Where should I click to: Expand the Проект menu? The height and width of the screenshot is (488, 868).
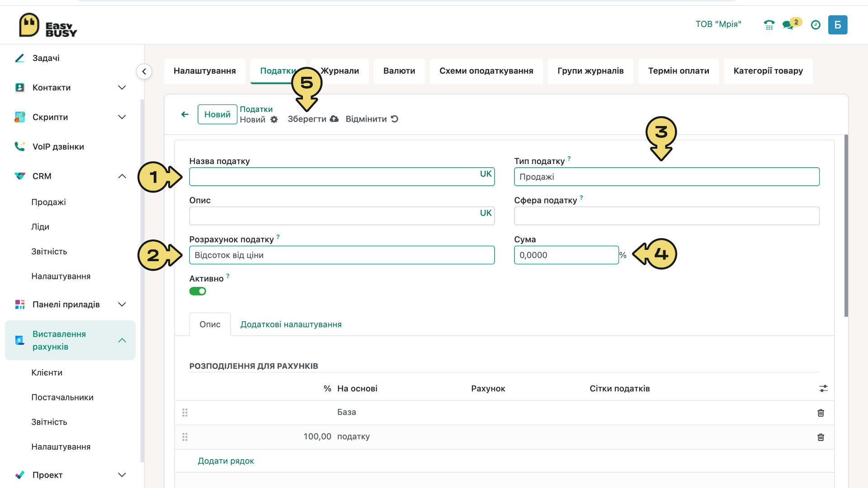[x=122, y=475]
